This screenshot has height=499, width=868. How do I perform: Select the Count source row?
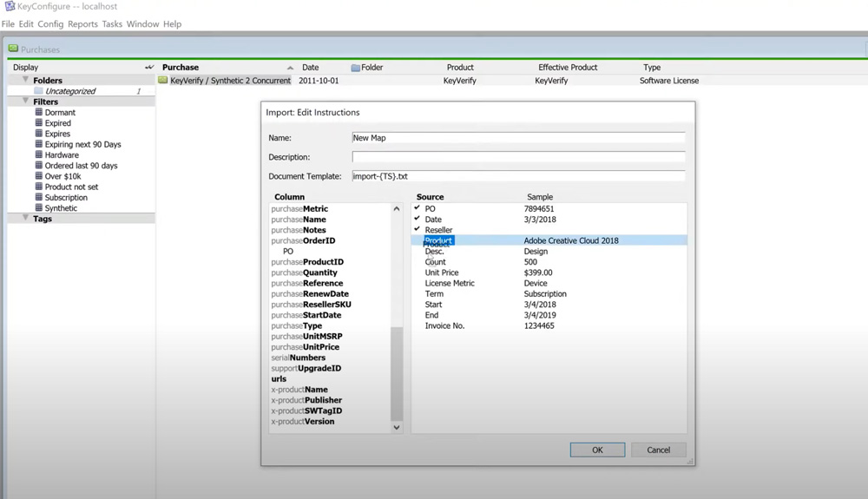(x=549, y=262)
